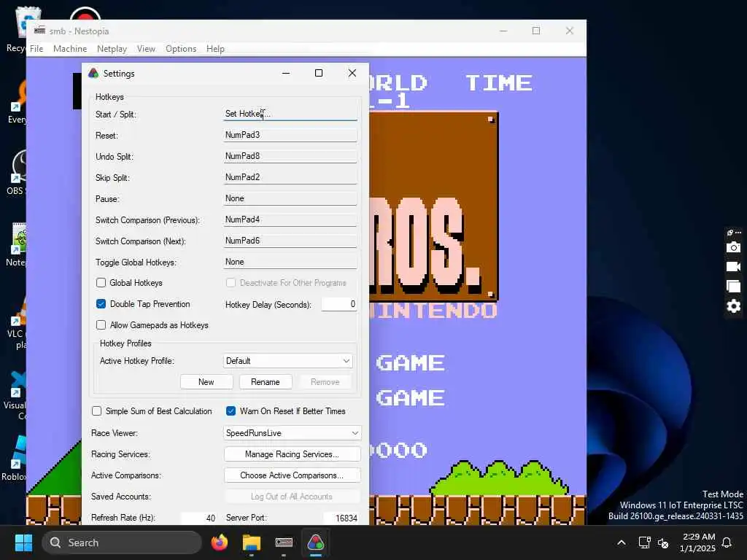Click the top icon of the side toolbar
The width and height of the screenshot is (747, 560).
tap(734, 233)
